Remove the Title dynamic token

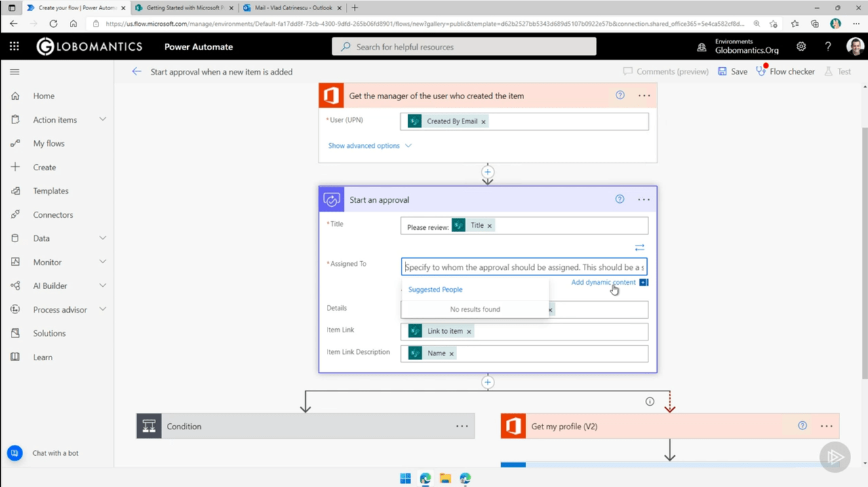(489, 226)
